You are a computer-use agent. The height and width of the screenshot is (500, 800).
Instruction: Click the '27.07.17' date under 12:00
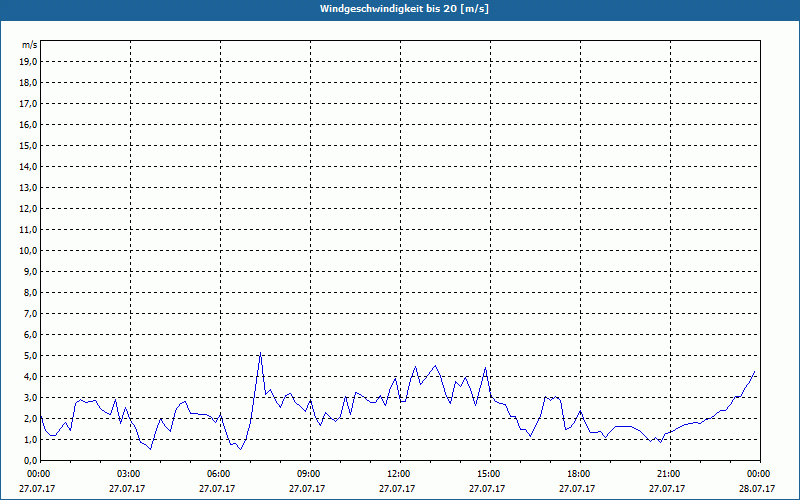coord(397,489)
